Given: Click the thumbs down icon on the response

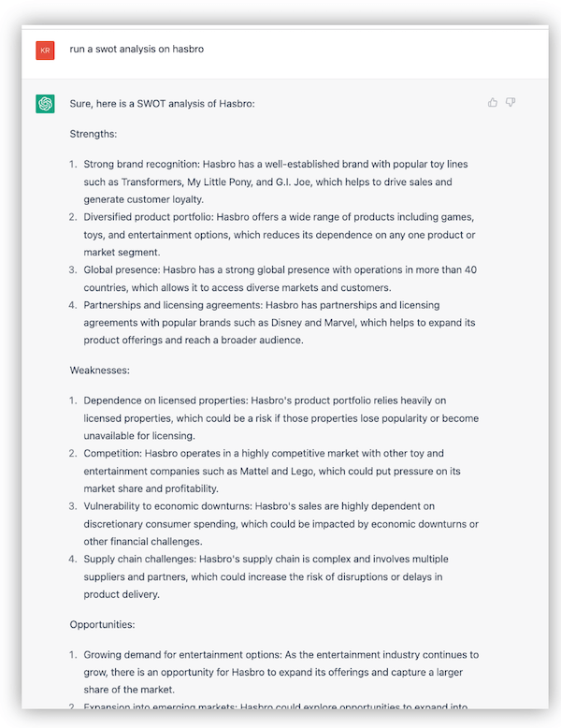Looking at the screenshot, I should point(511,102).
